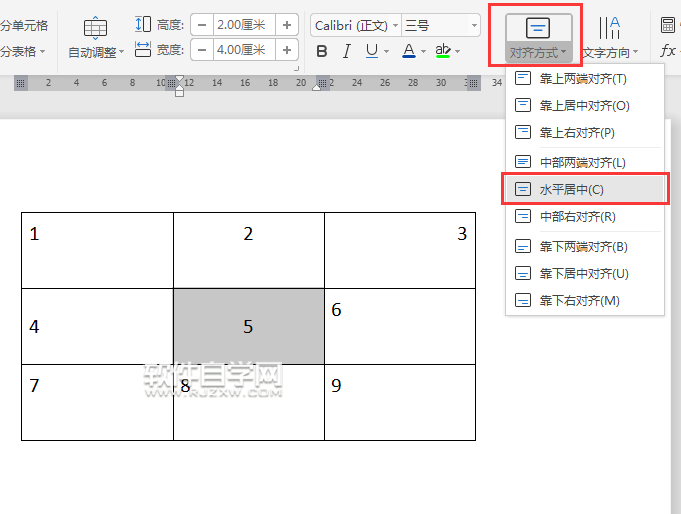
Task: Decrease row height with minus button
Action: click(202, 25)
